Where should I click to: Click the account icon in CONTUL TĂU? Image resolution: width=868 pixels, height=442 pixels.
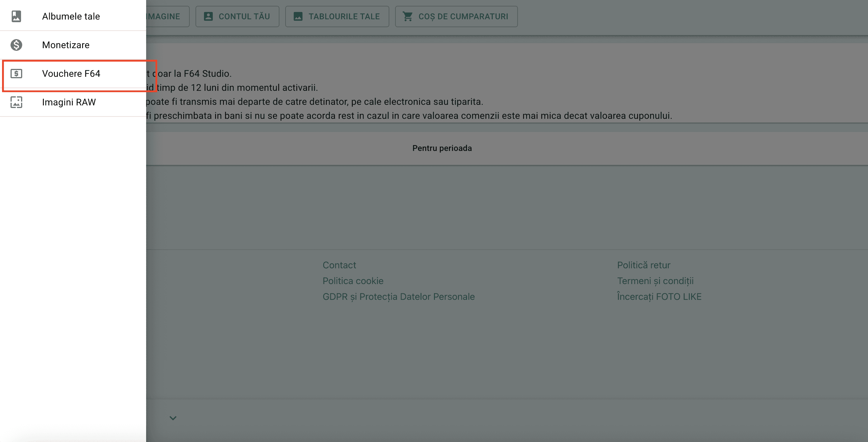tap(208, 16)
